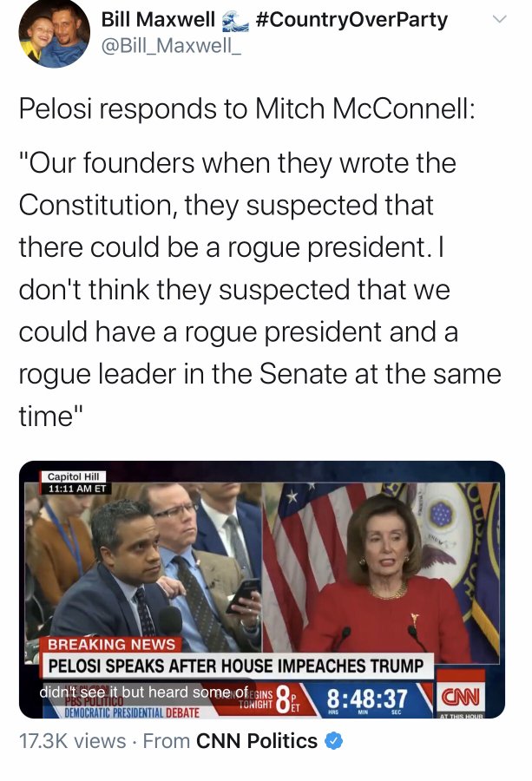532x781 pixels.
Task: Open the CNN Politics source link
Action: (x=257, y=741)
